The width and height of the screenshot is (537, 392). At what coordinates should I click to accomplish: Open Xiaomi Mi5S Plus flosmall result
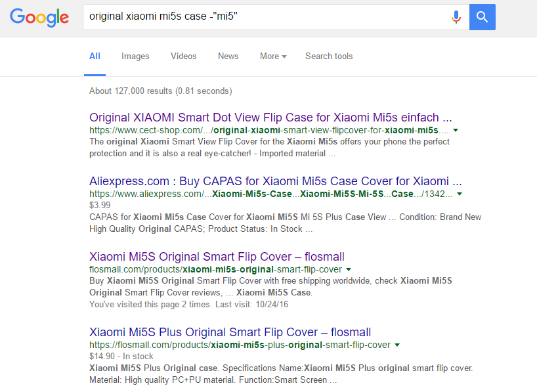(x=230, y=332)
